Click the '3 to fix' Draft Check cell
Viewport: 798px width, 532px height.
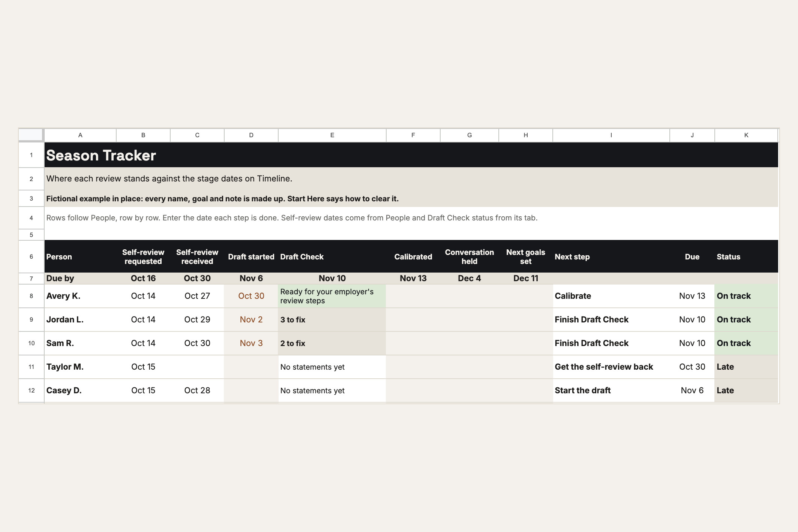332,320
